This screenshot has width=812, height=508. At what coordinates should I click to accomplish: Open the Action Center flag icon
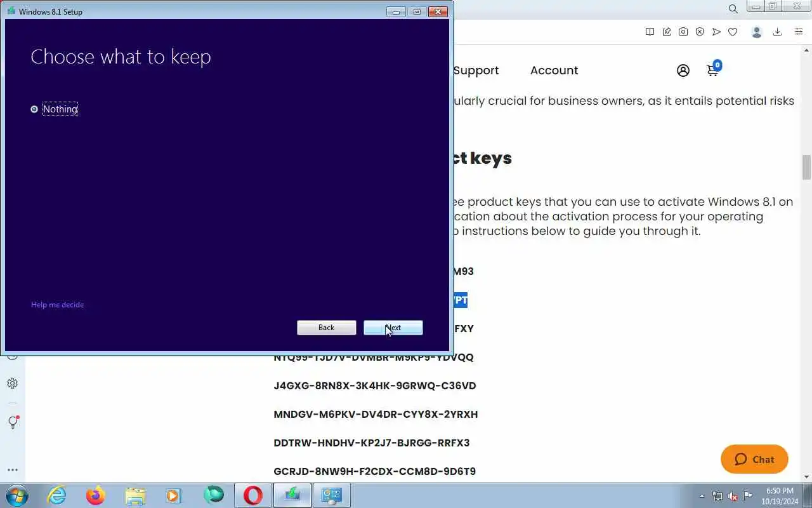click(748, 496)
